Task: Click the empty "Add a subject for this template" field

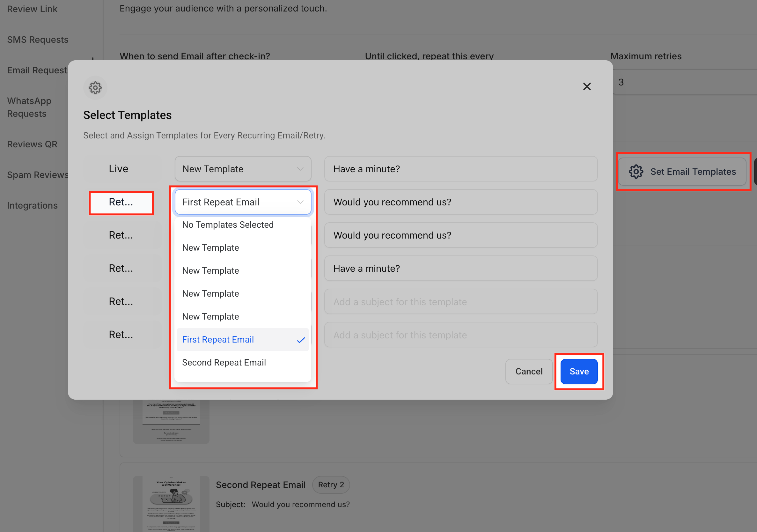Action: [x=460, y=301]
